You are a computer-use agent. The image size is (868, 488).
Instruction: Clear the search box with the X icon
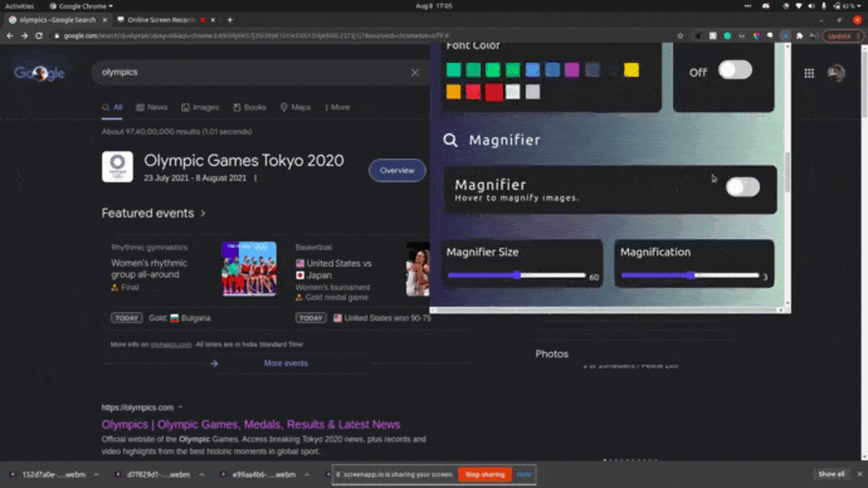click(x=415, y=73)
